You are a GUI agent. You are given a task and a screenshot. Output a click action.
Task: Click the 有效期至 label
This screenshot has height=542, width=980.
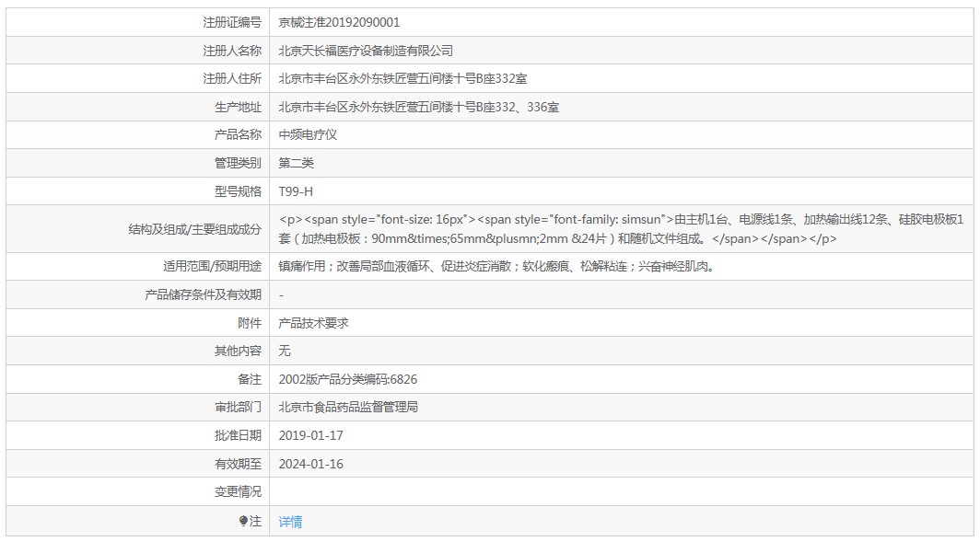pos(239,464)
